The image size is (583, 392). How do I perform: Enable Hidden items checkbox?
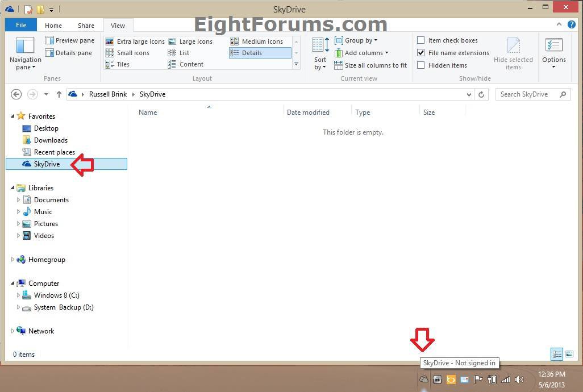pos(421,65)
